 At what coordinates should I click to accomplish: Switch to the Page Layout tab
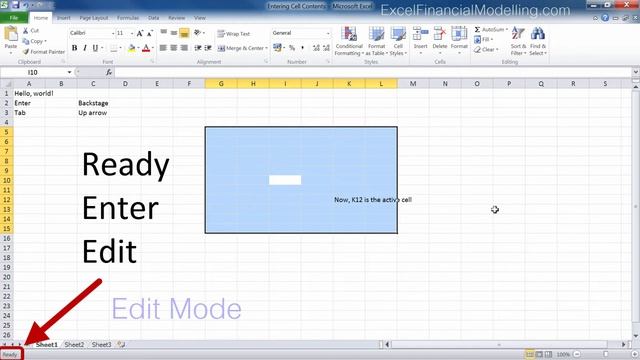94,18
